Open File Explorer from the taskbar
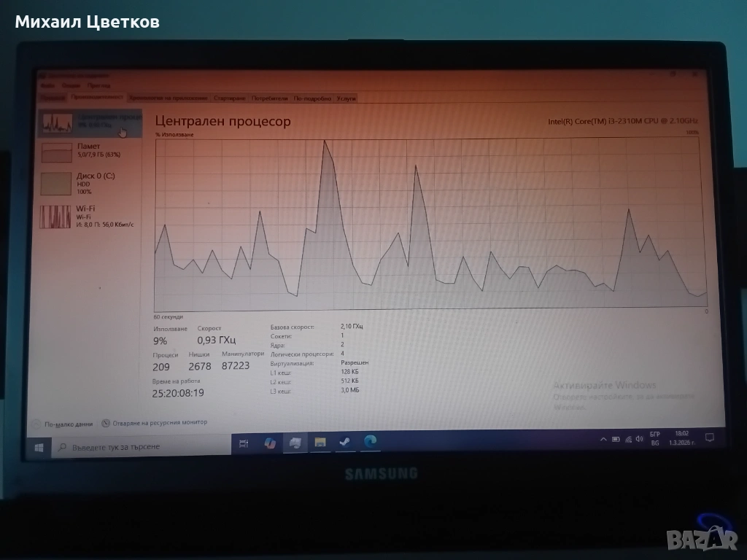This screenshot has height=560, width=747. coord(320,443)
